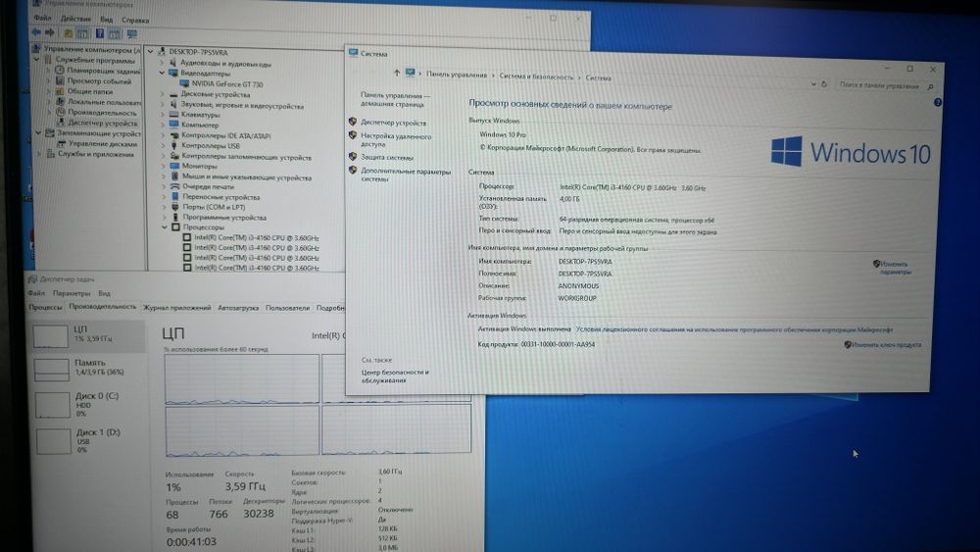
Task: Click the folder Up icon in Computer Management toolbar
Action: click(69, 33)
